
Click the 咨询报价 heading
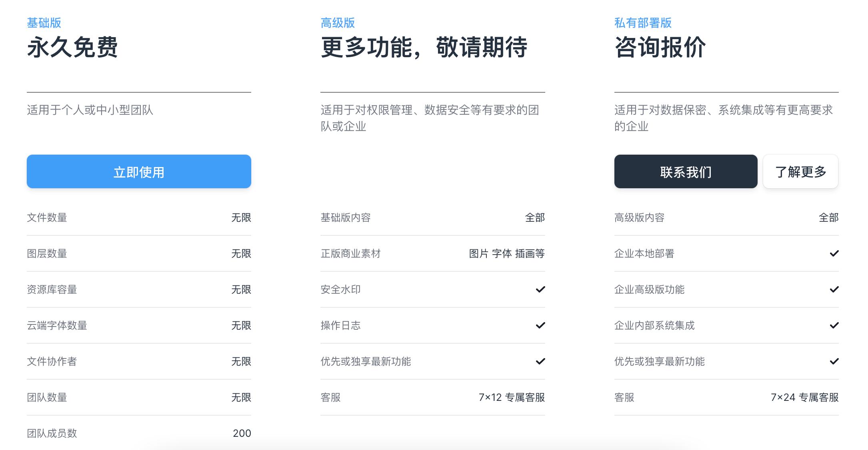point(660,47)
